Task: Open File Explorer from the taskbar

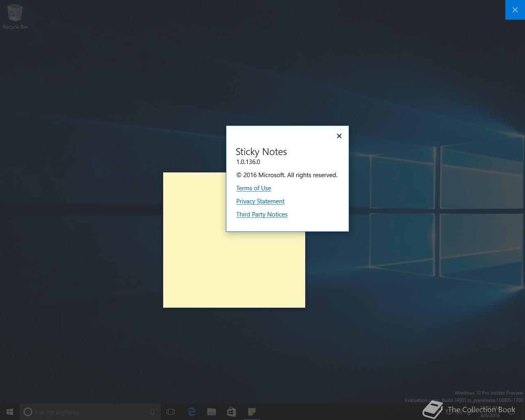Action: click(x=212, y=412)
